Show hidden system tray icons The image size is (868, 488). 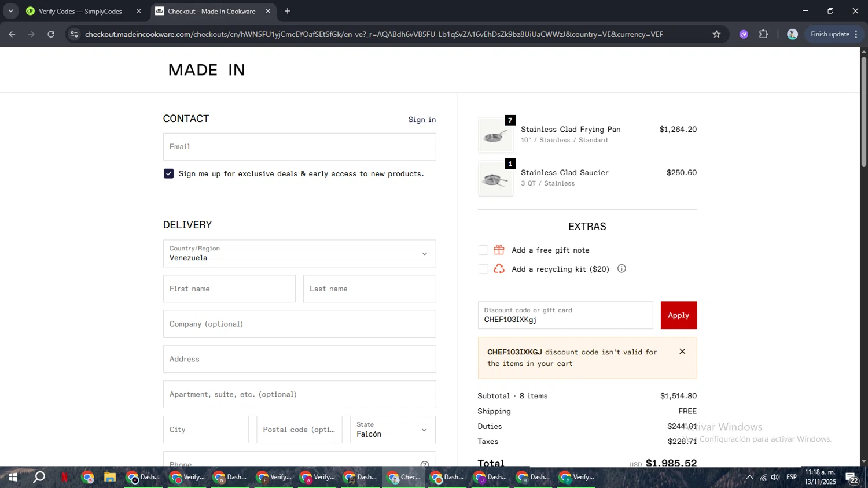[749, 477]
